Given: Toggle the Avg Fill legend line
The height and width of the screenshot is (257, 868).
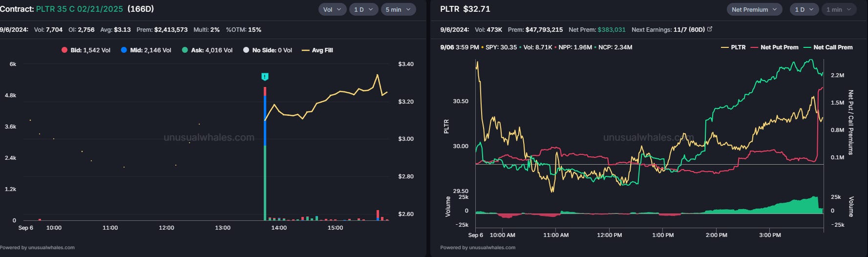Looking at the screenshot, I should click(318, 50).
